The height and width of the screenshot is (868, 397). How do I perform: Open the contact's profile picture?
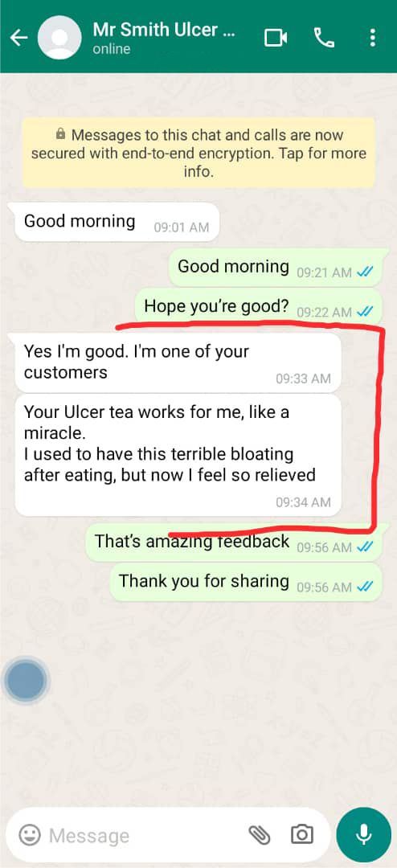tap(59, 38)
